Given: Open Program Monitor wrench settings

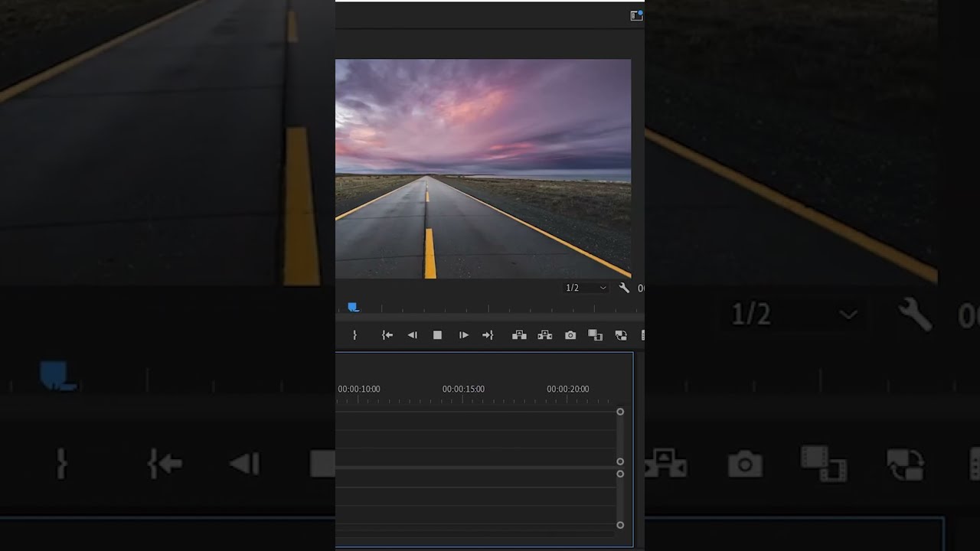Looking at the screenshot, I should (624, 288).
